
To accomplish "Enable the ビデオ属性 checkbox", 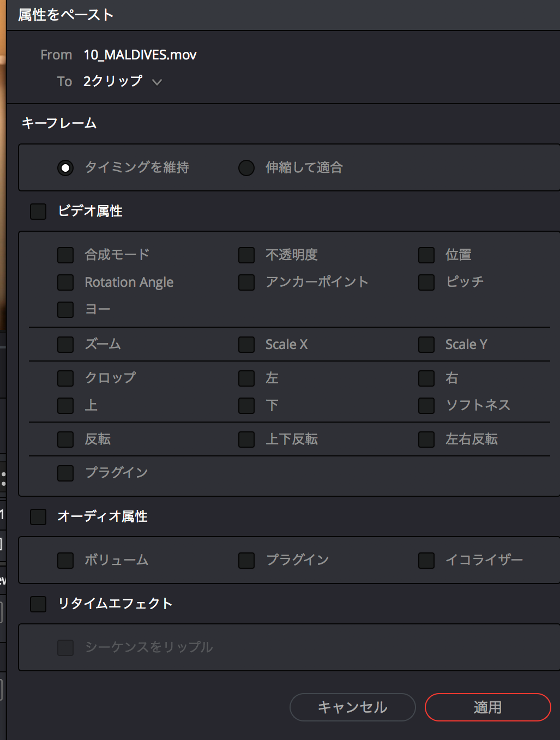I will point(38,212).
